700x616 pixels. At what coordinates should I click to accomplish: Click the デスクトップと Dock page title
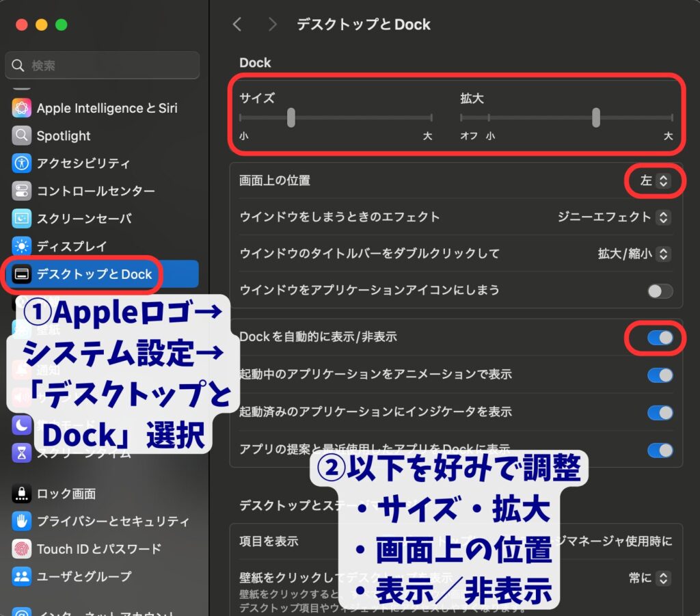coord(364,25)
